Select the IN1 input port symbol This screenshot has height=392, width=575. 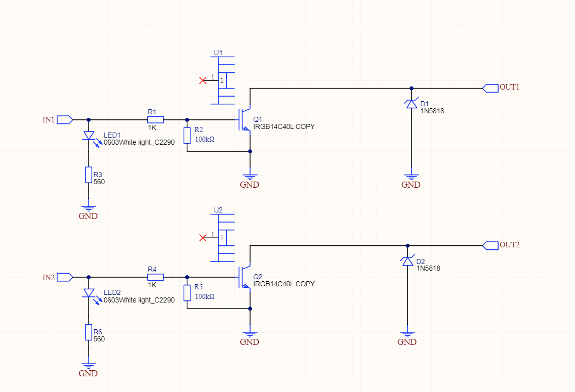65,120
